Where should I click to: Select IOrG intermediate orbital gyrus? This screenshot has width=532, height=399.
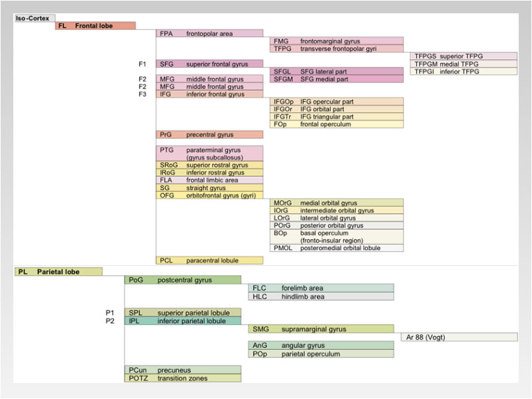[x=336, y=210]
